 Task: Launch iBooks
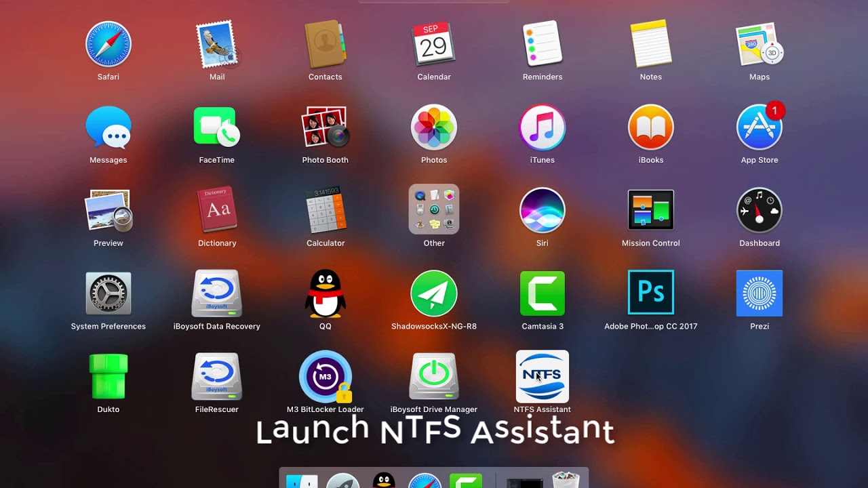pyautogui.click(x=651, y=127)
